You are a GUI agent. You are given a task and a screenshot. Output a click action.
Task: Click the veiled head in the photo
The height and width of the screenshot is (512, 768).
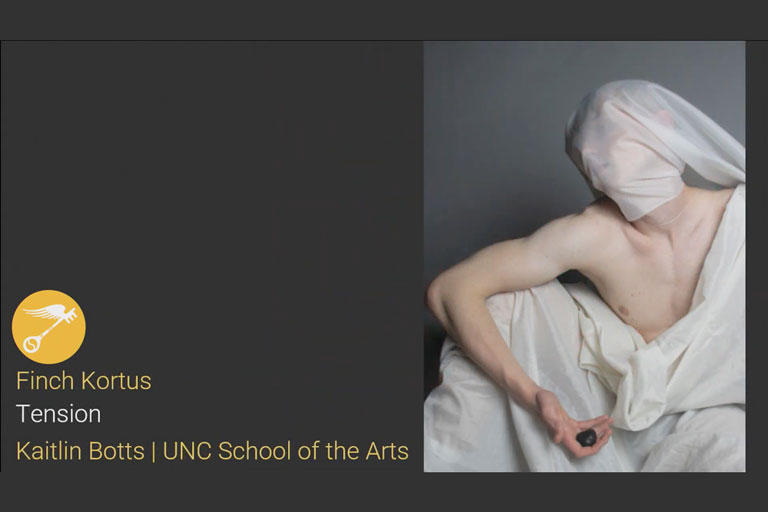pos(632,149)
